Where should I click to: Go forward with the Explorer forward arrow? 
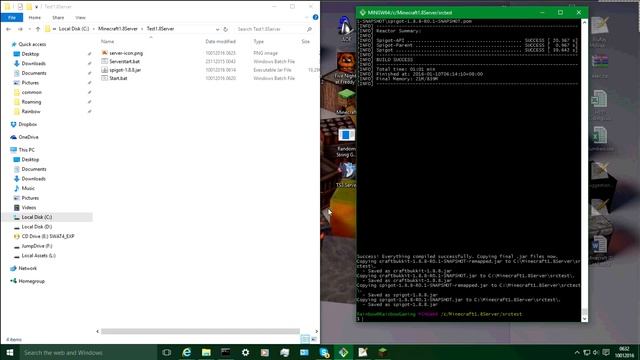click(x=20, y=29)
